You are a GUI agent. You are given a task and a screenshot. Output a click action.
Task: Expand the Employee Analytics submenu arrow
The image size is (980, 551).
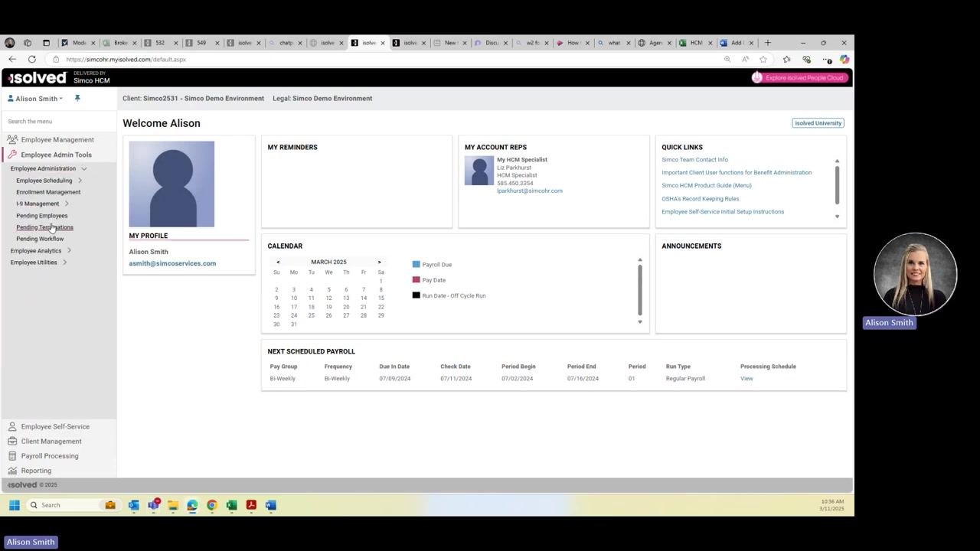69,251
